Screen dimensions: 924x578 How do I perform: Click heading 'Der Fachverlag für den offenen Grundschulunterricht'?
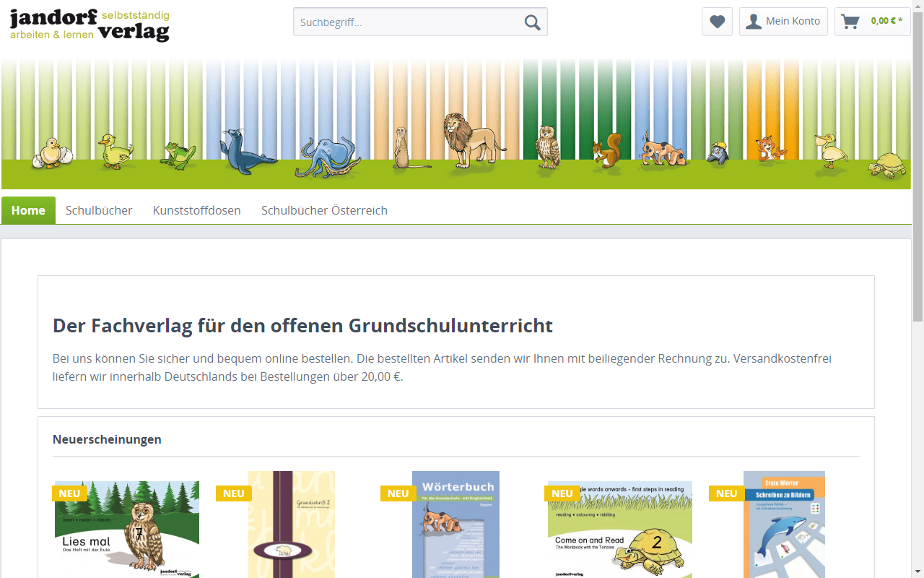pos(302,325)
